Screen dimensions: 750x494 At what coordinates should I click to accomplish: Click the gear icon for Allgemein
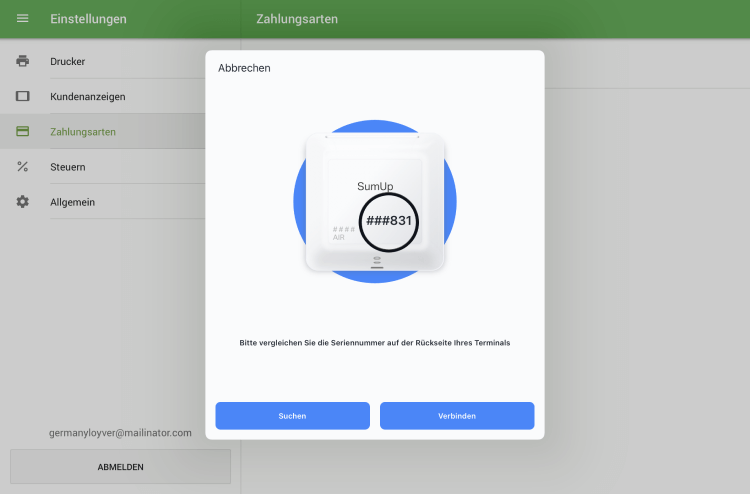(x=22, y=202)
